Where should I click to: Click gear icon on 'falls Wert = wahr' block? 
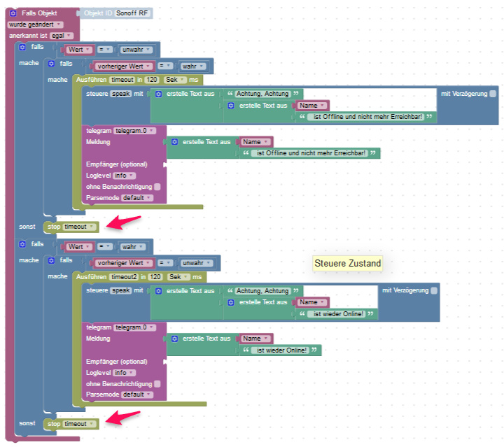pos(22,244)
